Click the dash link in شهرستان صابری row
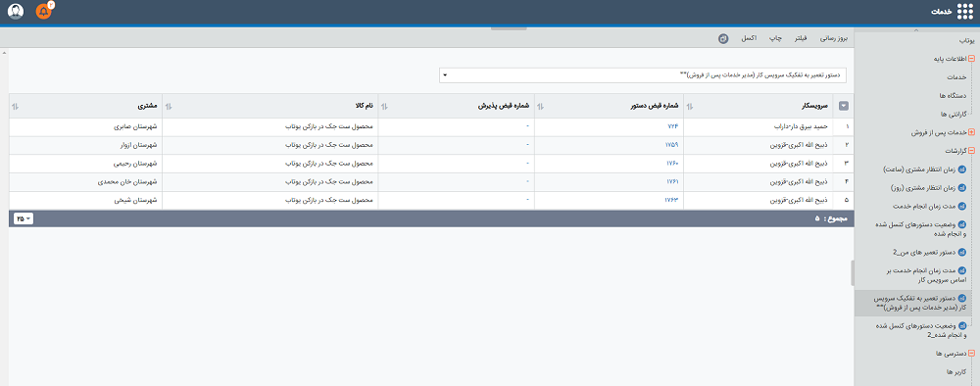This screenshot has width=980, height=386. [527, 127]
